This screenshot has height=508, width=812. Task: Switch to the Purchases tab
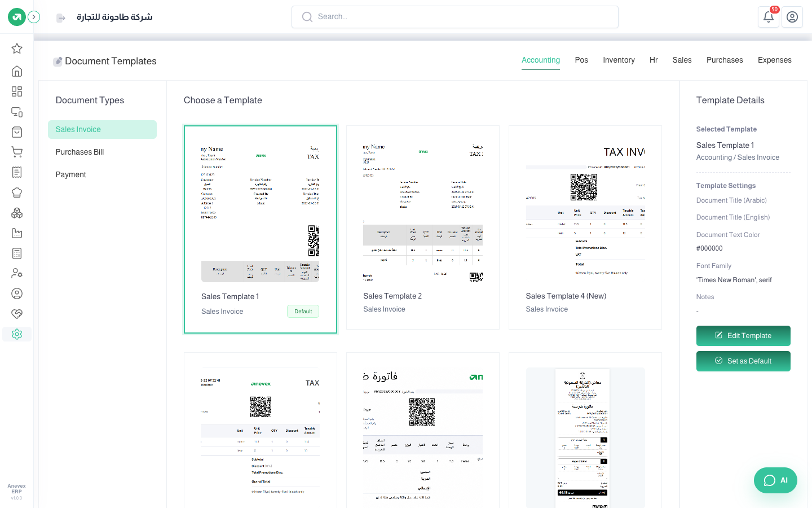tap(725, 60)
